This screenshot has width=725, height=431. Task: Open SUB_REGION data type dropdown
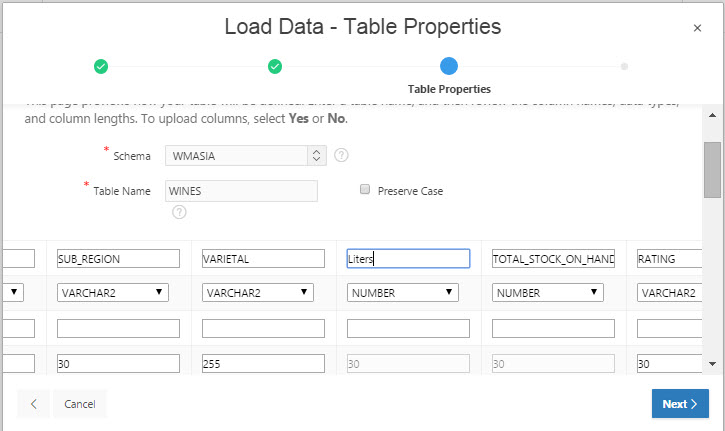click(112, 292)
